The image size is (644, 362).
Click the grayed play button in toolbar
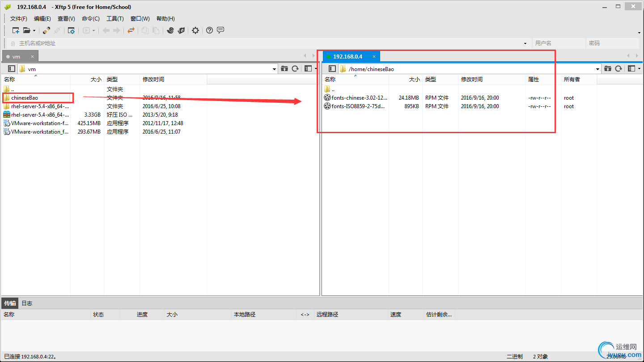pyautogui.click(x=86, y=30)
